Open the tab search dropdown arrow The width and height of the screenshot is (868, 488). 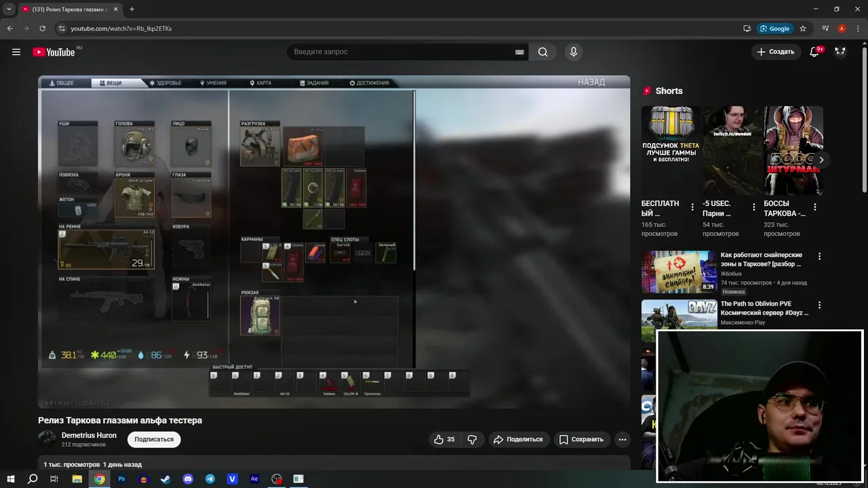[9, 9]
